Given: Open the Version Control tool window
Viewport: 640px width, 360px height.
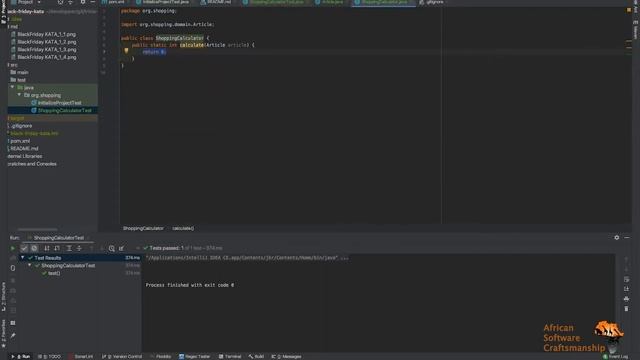Looking at the screenshot, I should coord(122,356).
